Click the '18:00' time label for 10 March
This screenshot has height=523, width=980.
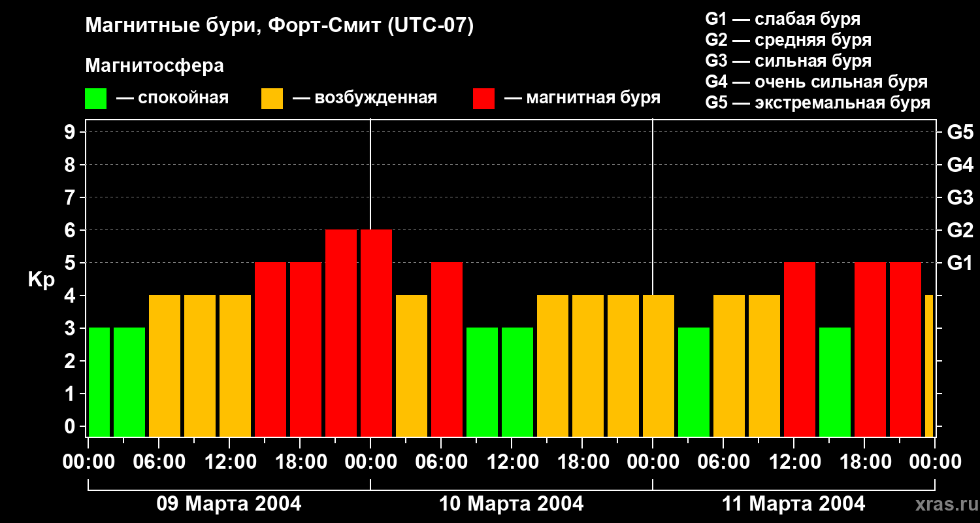(x=582, y=462)
